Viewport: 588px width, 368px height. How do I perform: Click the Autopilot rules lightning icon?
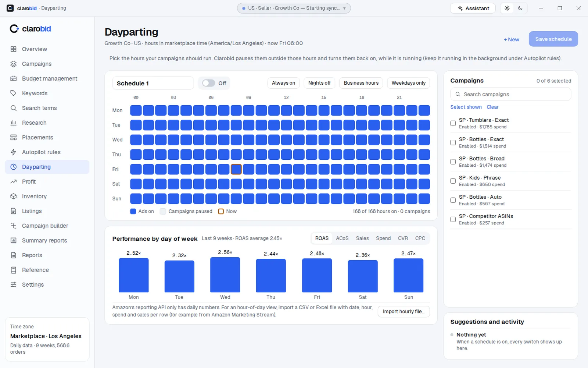(14, 152)
